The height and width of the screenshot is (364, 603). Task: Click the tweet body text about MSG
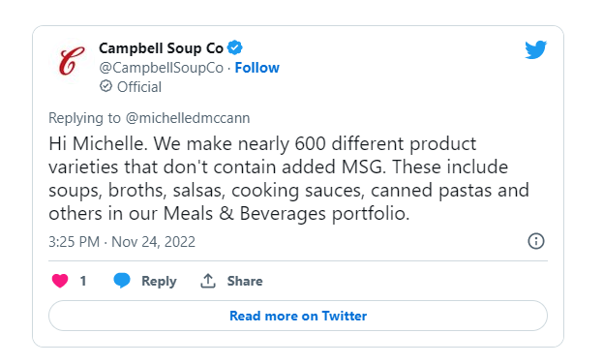[x=288, y=178]
